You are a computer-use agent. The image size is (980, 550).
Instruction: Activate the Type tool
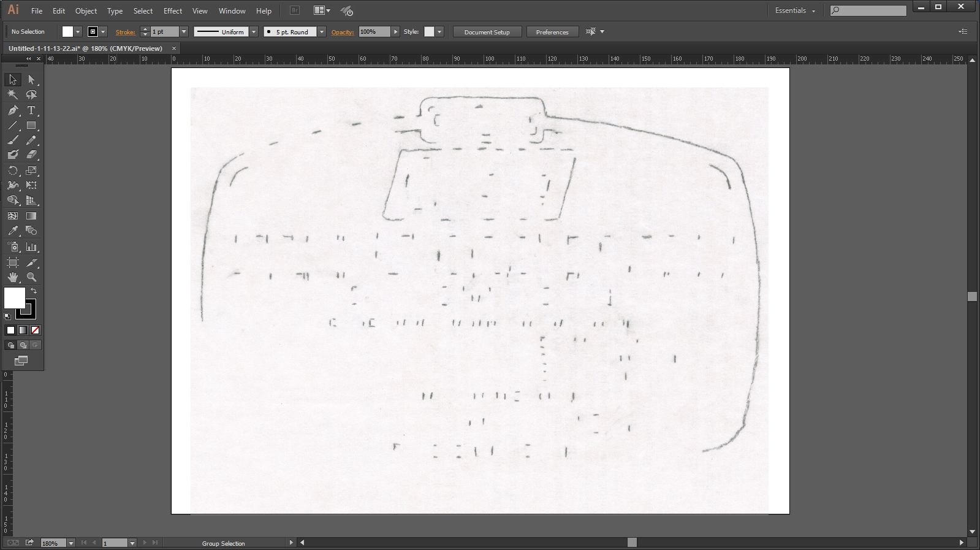coord(31,110)
